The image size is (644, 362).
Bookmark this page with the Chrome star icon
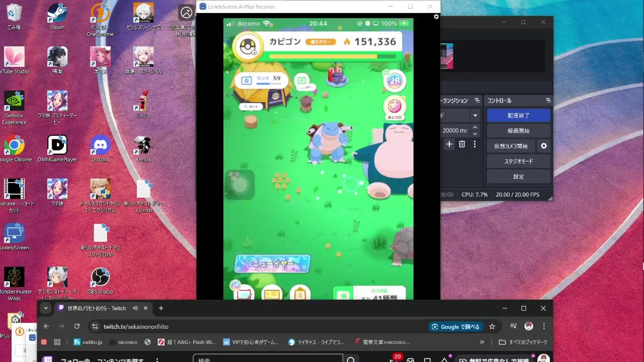point(492,326)
